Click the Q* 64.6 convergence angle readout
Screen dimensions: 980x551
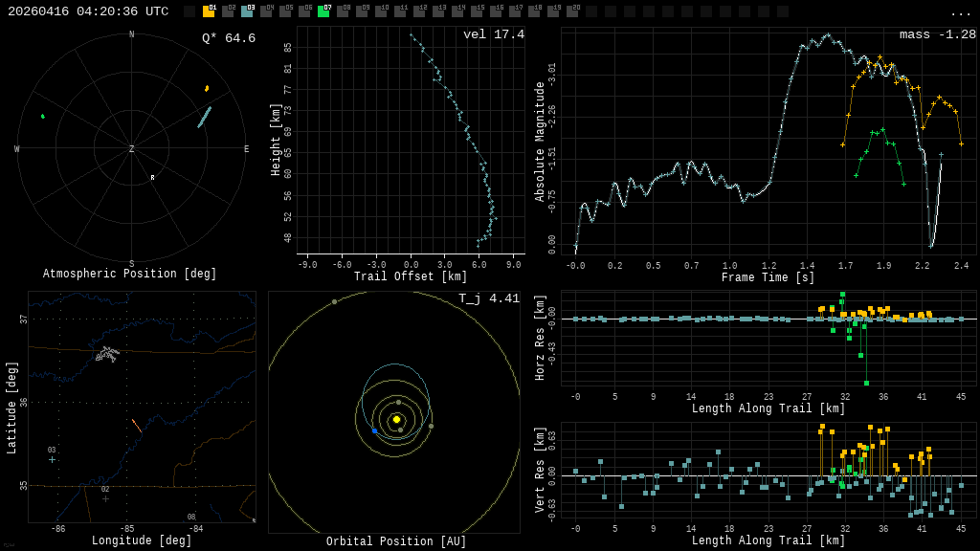pyautogui.click(x=229, y=38)
